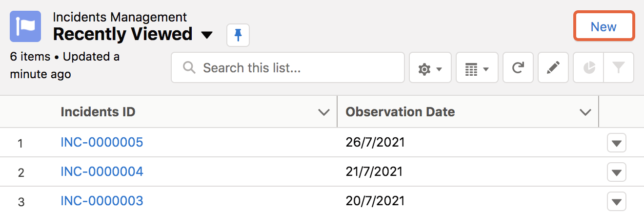Click the pencil icon to edit list
This screenshot has height=215, width=644.
[553, 68]
